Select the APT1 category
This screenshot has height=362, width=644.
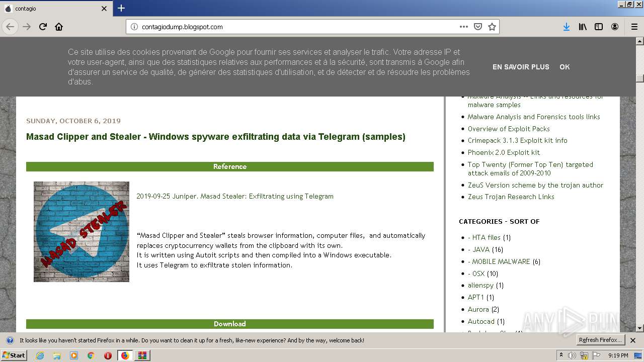click(476, 297)
